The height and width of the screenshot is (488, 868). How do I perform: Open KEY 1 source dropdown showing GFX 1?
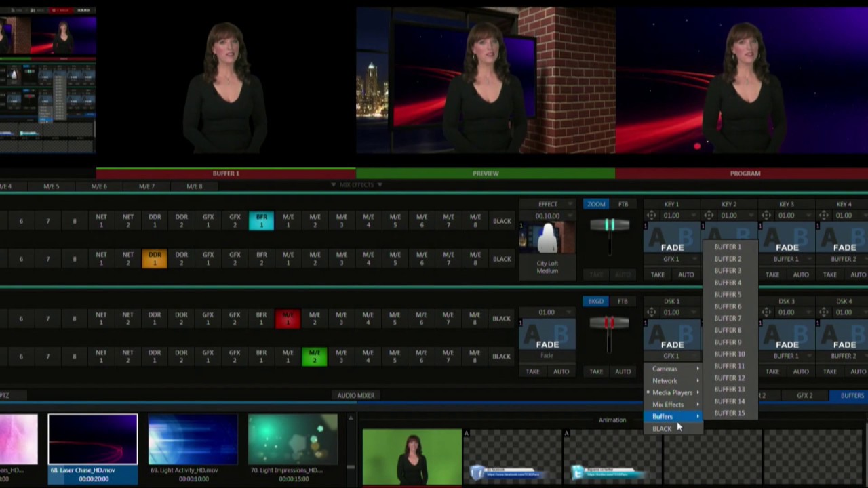(672, 259)
